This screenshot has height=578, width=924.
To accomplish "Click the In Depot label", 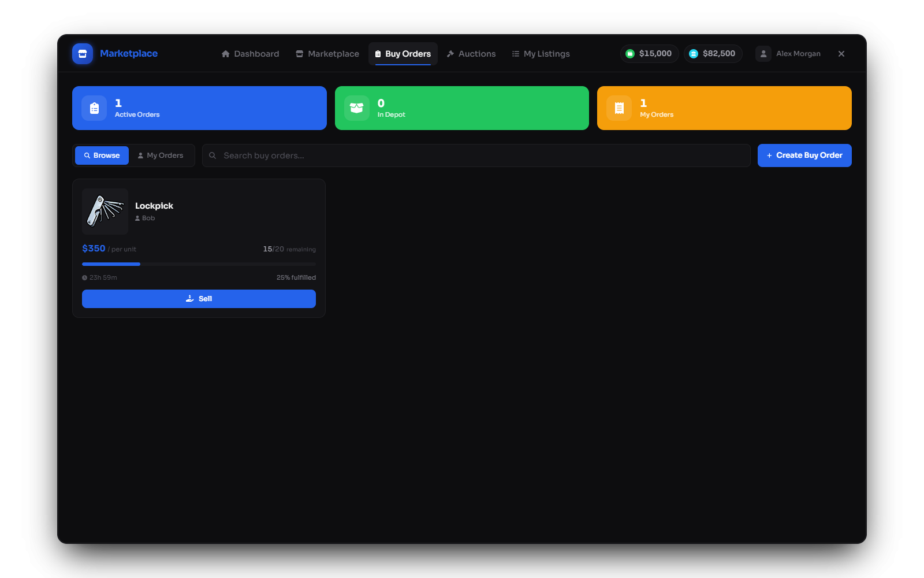I will [x=391, y=114].
